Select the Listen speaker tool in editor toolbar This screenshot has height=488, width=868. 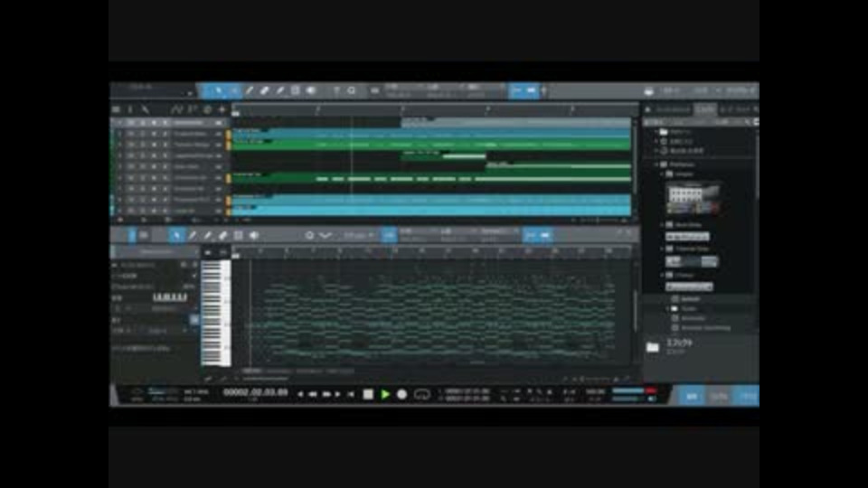coord(253,236)
